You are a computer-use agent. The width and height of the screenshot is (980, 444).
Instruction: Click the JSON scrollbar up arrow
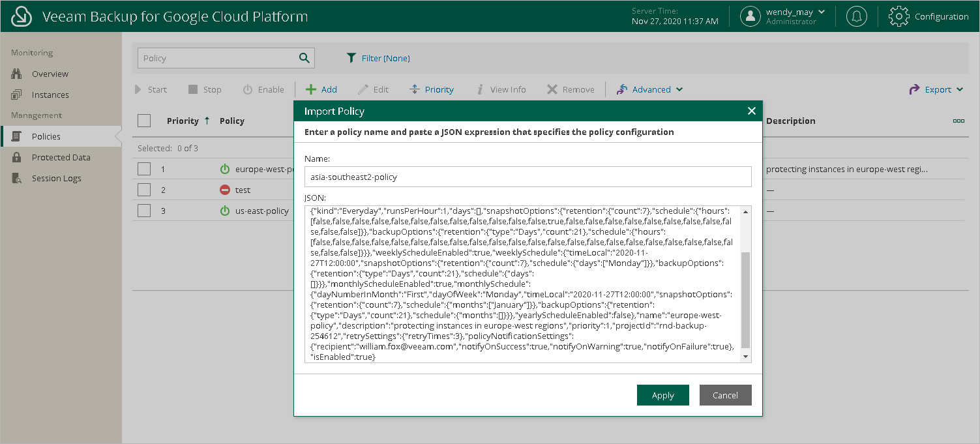pos(745,211)
